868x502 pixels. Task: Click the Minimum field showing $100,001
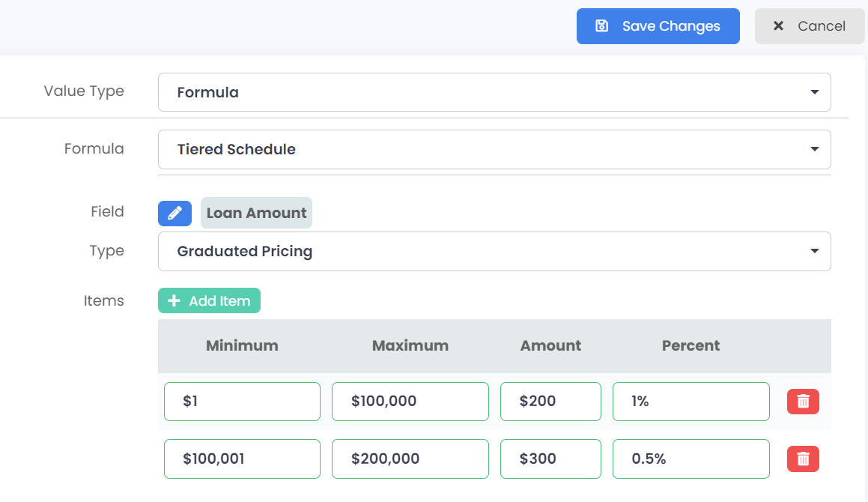(242, 459)
